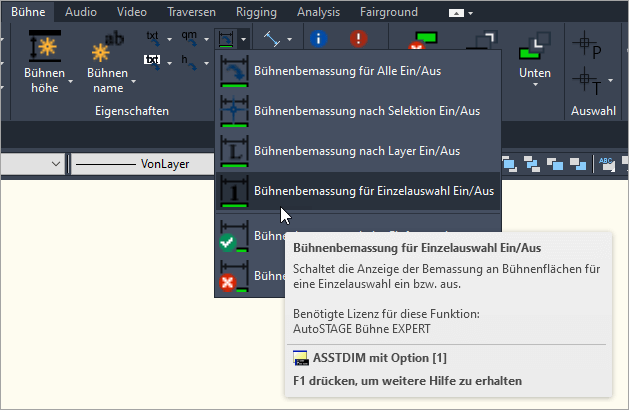
Task: Click the blue info circle icon
Action: pos(320,39)
